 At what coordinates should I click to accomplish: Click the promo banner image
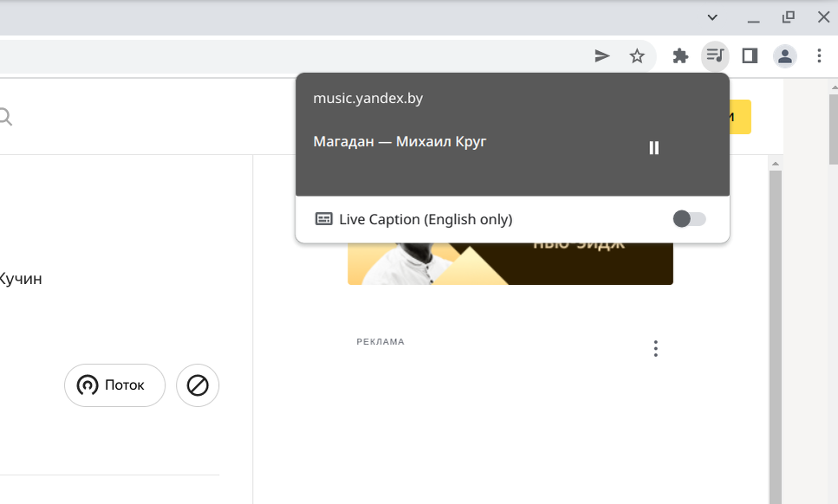click(510, 263)
